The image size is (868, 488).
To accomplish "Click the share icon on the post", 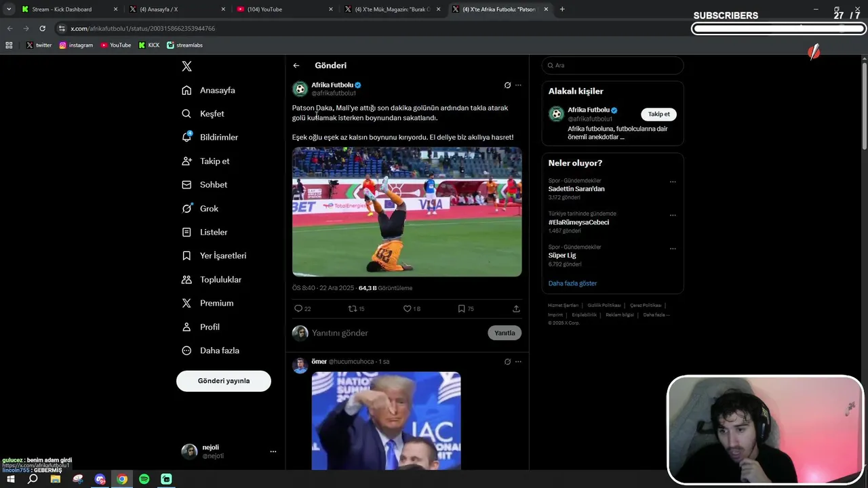I will pos(516,308).
